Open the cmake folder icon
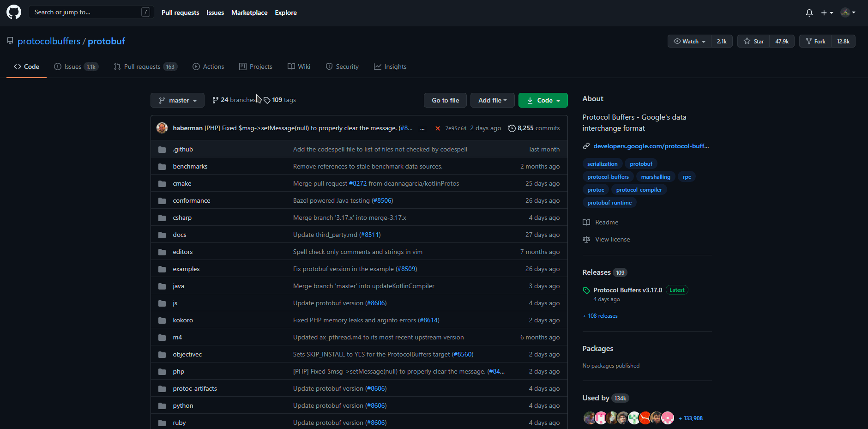868x429 pixels. point(162,184)
